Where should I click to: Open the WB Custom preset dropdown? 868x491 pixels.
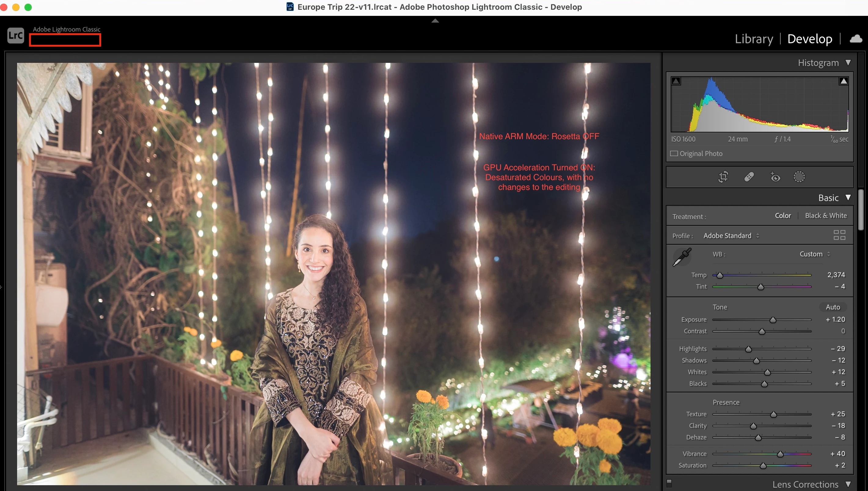(814, 254)
